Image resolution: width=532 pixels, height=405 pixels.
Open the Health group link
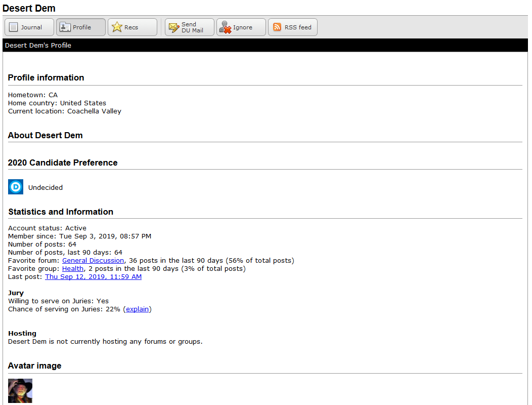coord(73,268)
